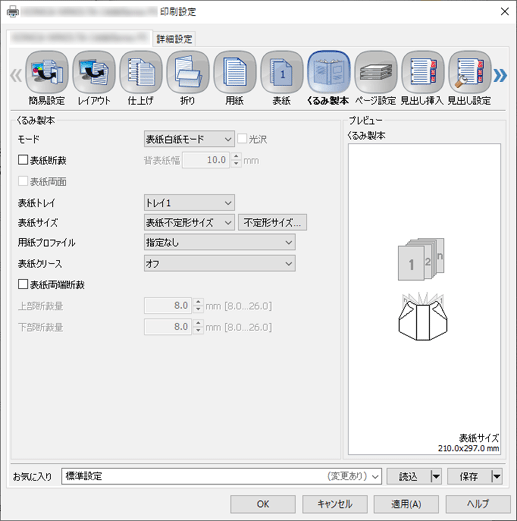The height and width of the screenshot is (521, 517).
Task: Click the キャンセル button
Action: (335, 504)
